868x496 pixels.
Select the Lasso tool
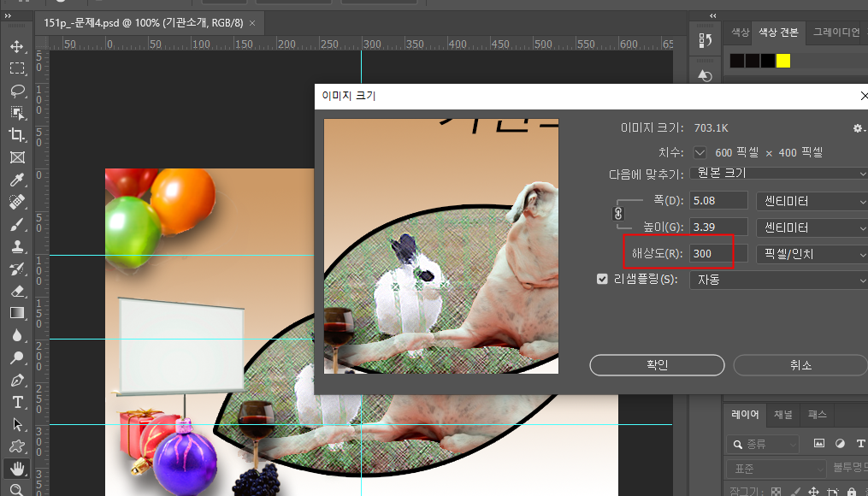pos(16,91)
